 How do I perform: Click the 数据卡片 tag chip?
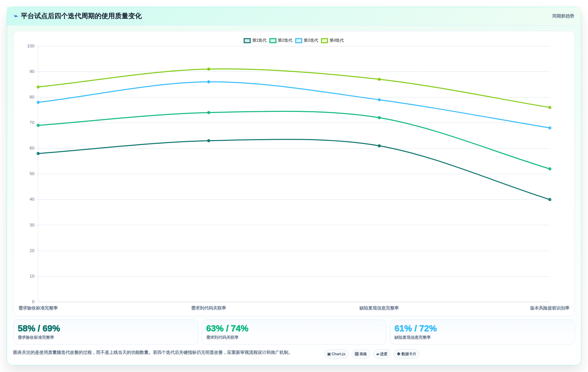pyautogui.click(x=407, y=354)
